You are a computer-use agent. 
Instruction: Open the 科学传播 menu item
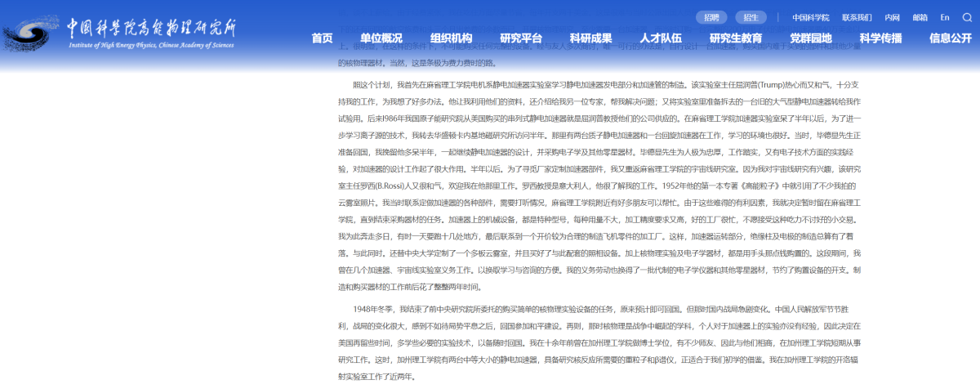pos(880,38)
